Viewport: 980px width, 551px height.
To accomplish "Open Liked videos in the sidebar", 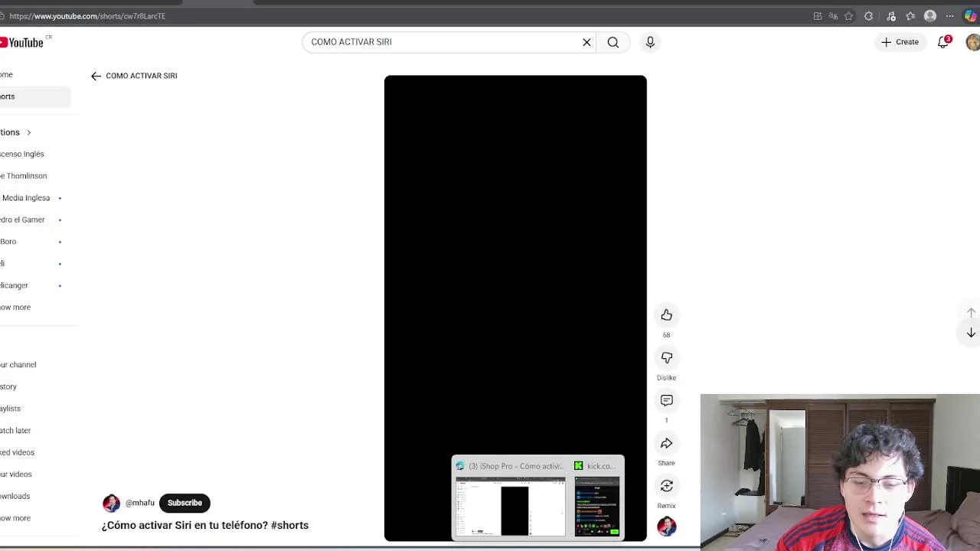I will coord(18,452).
